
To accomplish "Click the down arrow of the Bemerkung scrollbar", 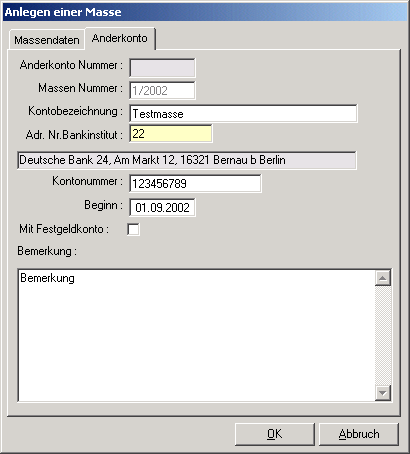I will click(383, 393).
